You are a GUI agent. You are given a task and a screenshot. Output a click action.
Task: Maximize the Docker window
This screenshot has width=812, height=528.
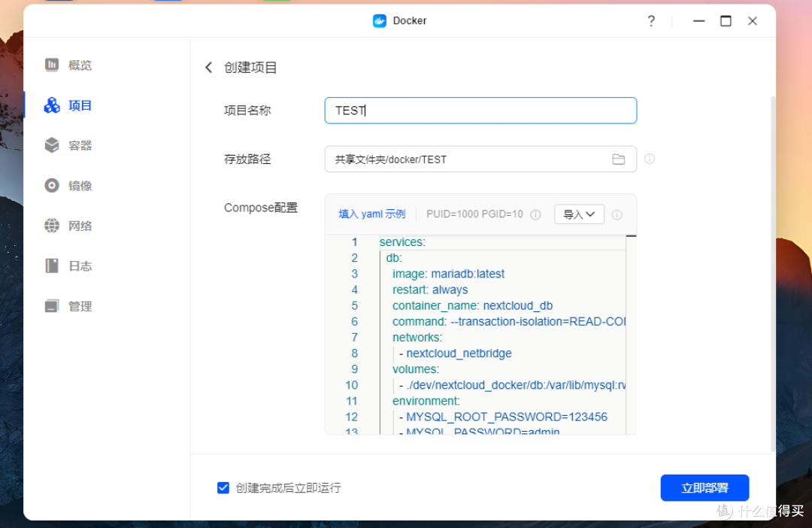726,21
